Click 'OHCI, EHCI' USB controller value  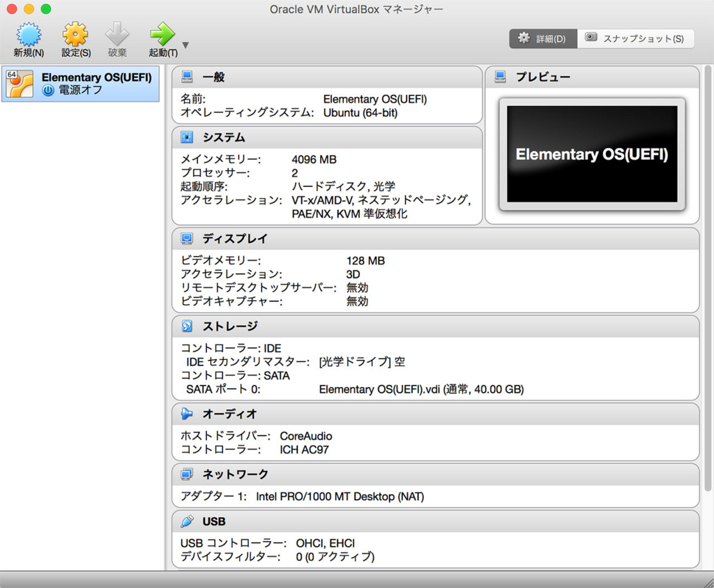[325, 543]
